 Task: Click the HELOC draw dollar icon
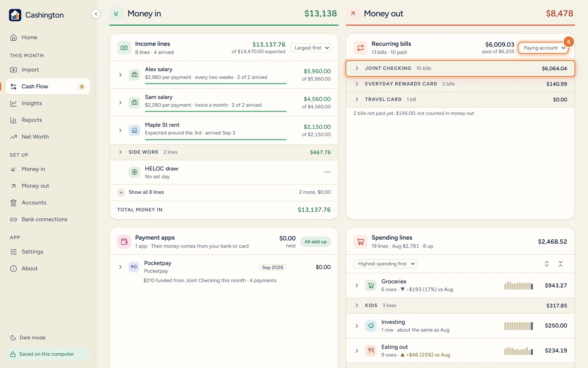[x=134, y=172]
